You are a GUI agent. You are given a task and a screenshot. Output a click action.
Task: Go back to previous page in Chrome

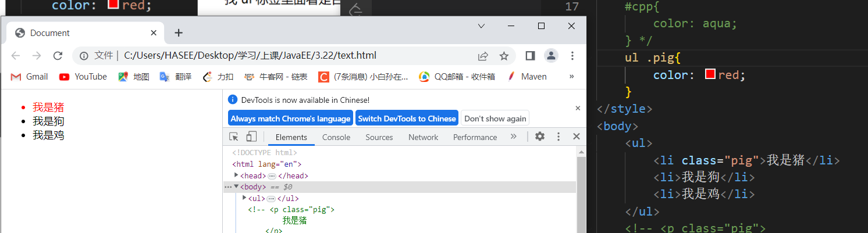pyautogui.click(x=16, y=56)
